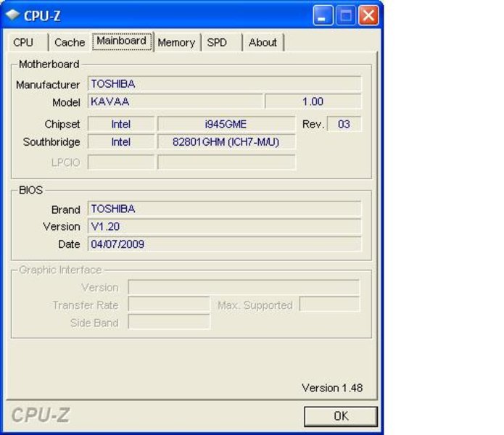Open the Cache tab
This screenshot has height=435, width=504.
(70, 42)
